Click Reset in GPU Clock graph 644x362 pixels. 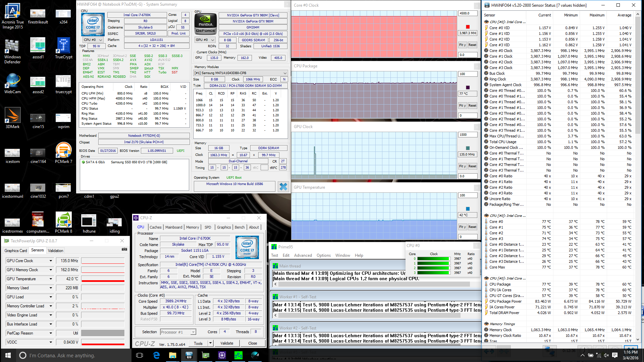click(472, 166)
